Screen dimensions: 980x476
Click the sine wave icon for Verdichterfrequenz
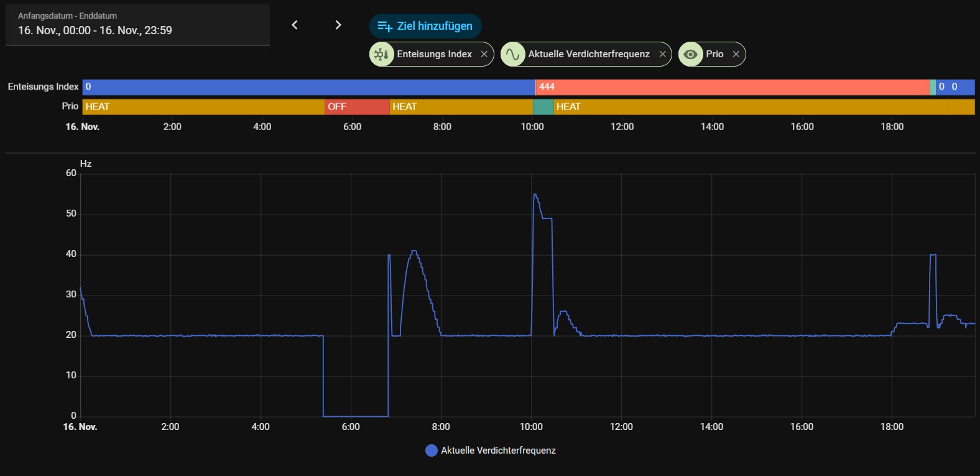click(x=512, y=54)
